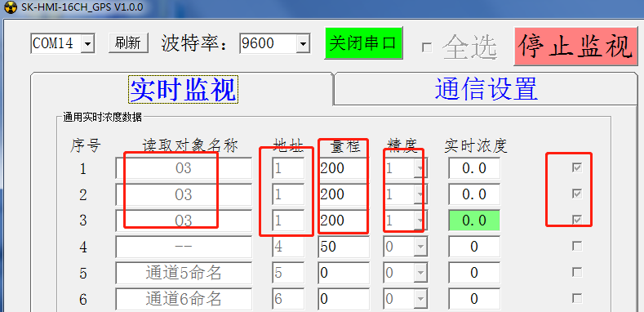Viewport: 644px width, 312px height.
Task: Click the range field of row 3
Action: [x=344, y=221]
